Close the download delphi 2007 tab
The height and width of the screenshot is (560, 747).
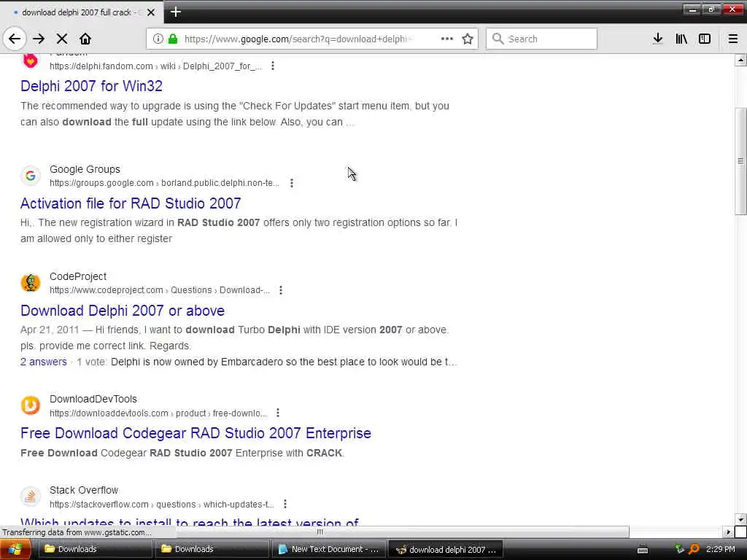(151, 12)
